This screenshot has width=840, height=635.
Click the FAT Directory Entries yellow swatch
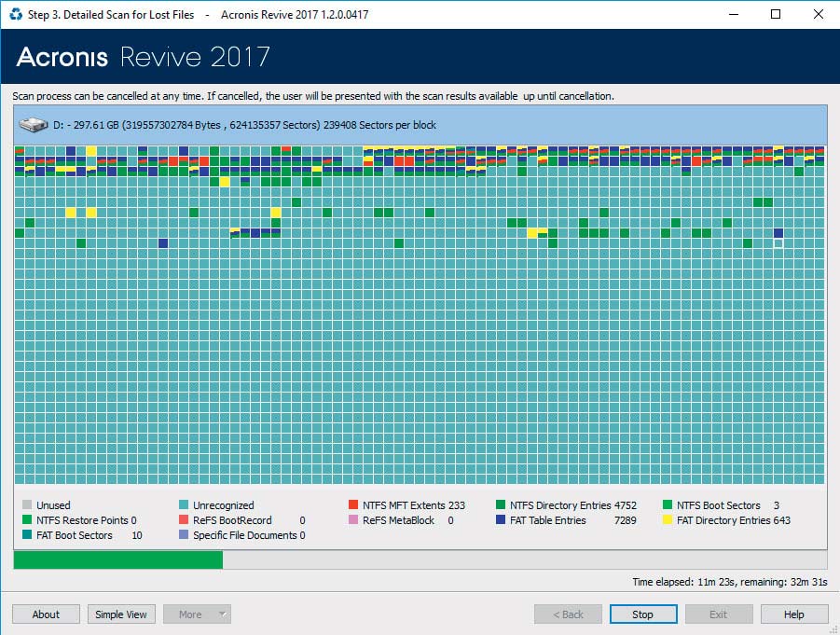point(668,519)
